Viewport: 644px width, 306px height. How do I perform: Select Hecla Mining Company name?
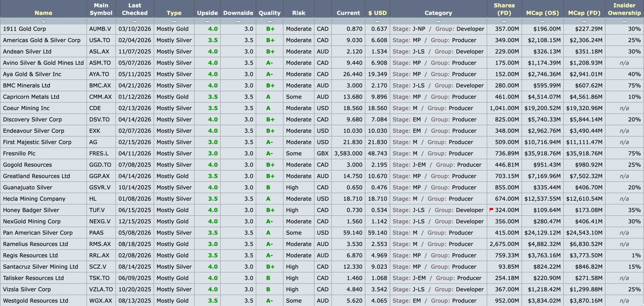pos(34,199)
